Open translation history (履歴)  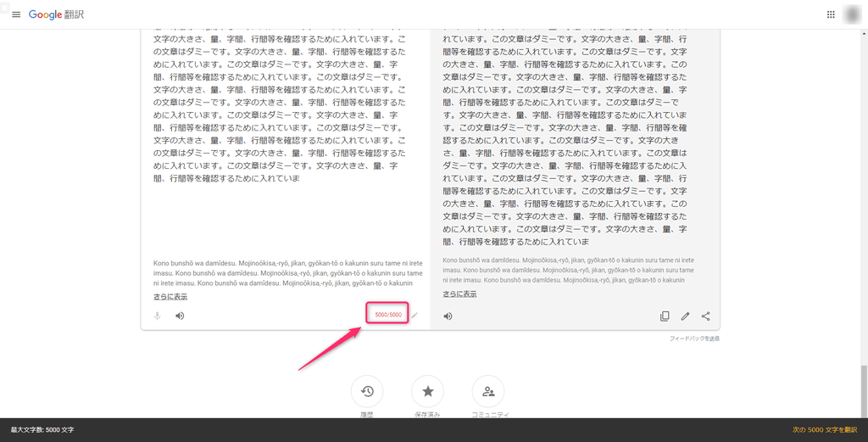367,391
